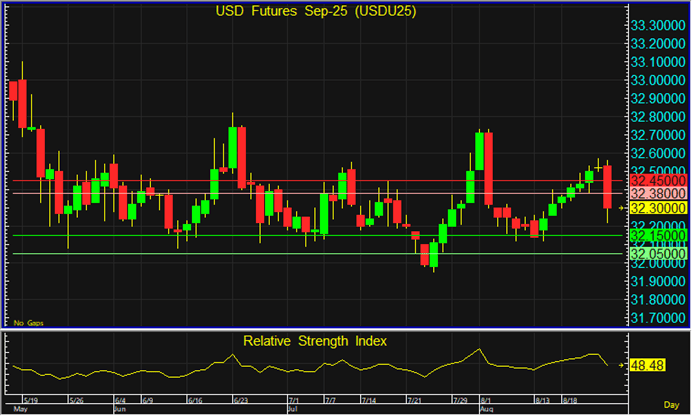The height and width of the screenshot is (416, 692).
Task: Click the Relative Strength Index panel title
Action: pyautogui.click(x=316, y=341)
